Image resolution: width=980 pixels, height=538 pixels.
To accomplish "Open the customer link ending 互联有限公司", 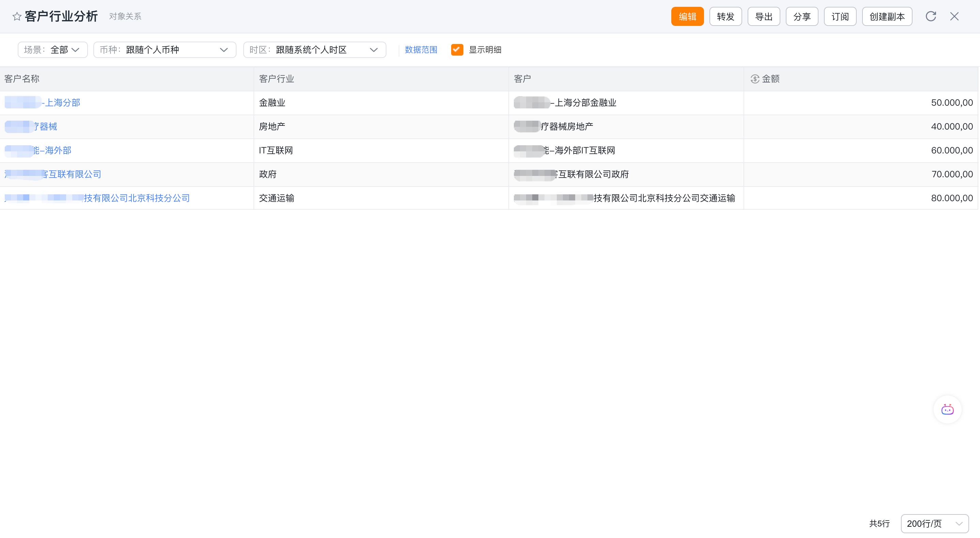I will point(53,174).
